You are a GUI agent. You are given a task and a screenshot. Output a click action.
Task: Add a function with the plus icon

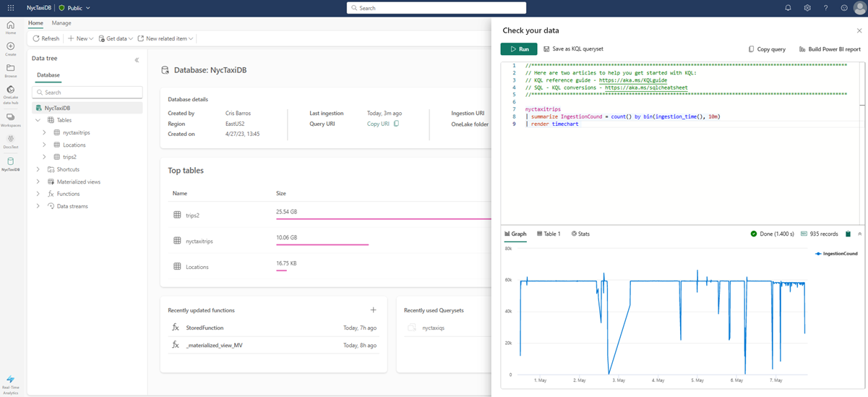tap(374, 310)
